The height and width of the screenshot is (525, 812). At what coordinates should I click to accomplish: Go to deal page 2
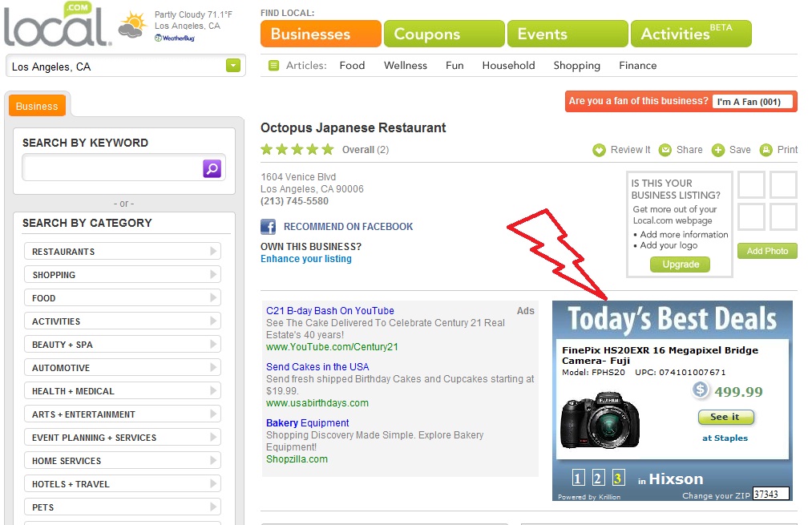click(x=598, y=478)
